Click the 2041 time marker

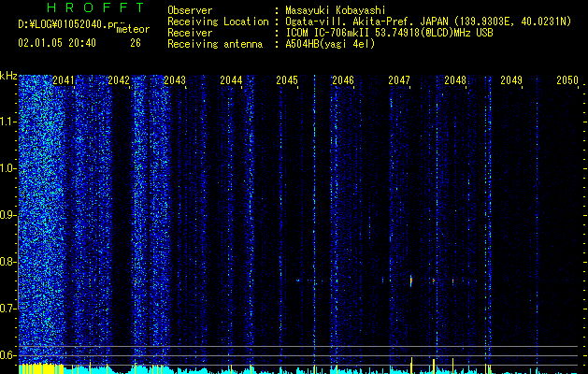click(63, 80)
